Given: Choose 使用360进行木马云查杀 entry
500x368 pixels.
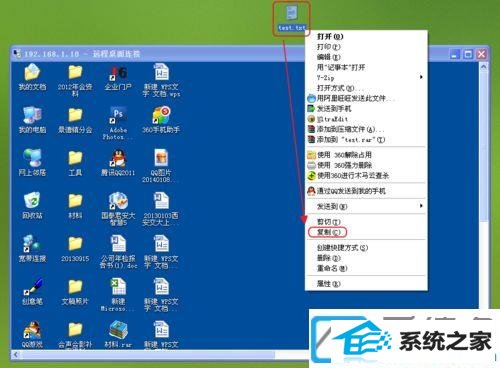Looking at the screenshot, I should tap(366, 175).
